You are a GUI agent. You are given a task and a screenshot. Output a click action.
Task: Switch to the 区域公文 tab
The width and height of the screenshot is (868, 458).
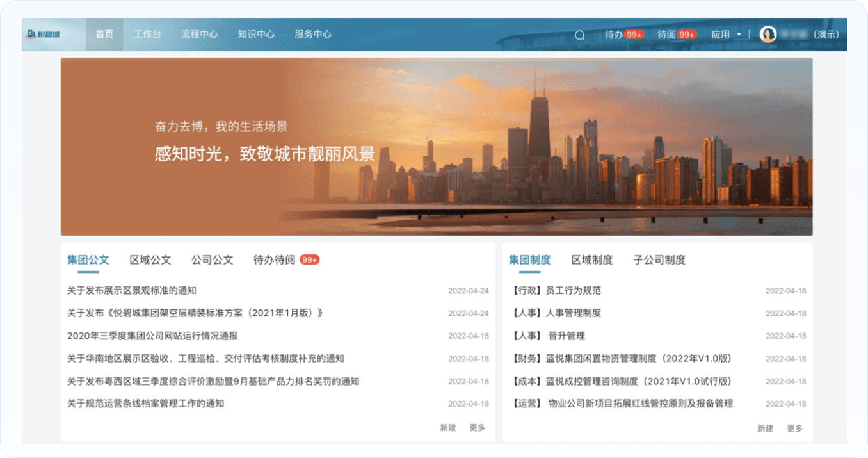click(x=150, y=259)
